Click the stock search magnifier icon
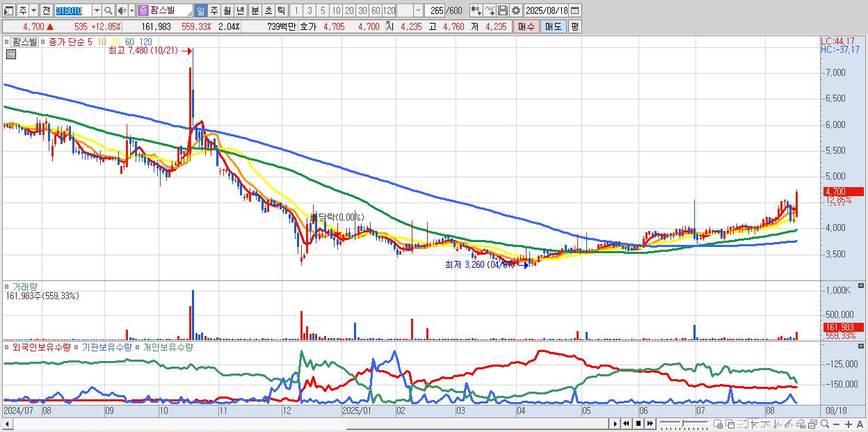 (108, 10)
